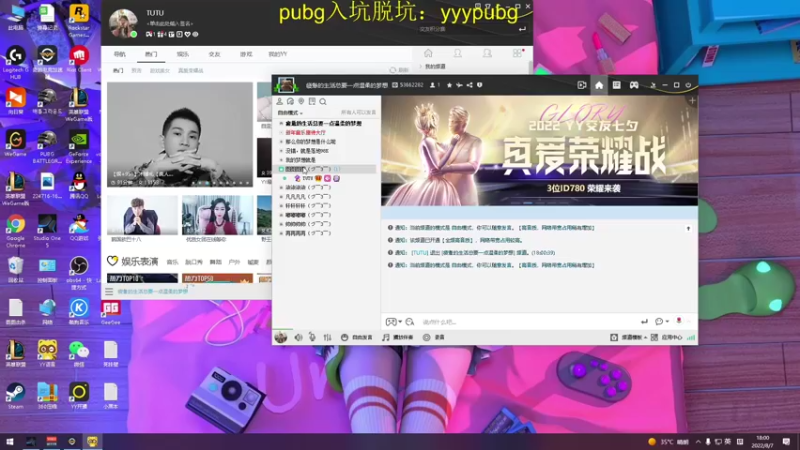Select the 娱乐 tab in YY main window
The width and height of the screenshot is (800, 450).
pos(183,54)
